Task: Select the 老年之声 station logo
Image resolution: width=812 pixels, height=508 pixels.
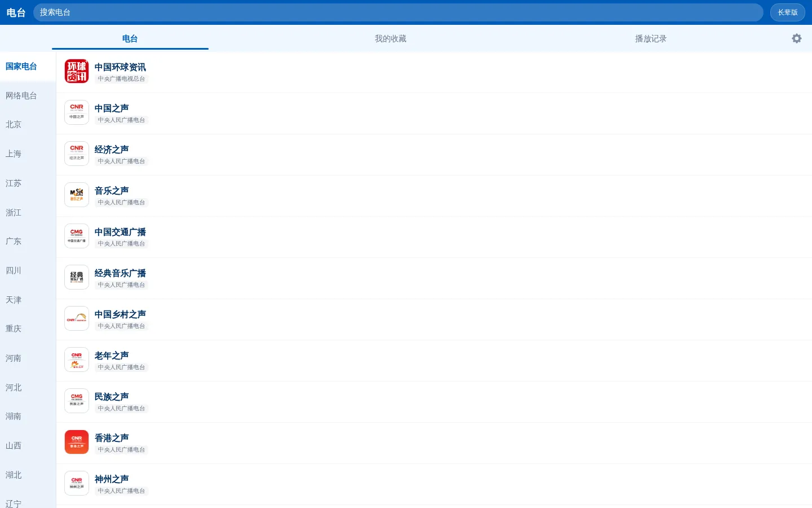Action: pyautogui.click(x=77, y=360)
